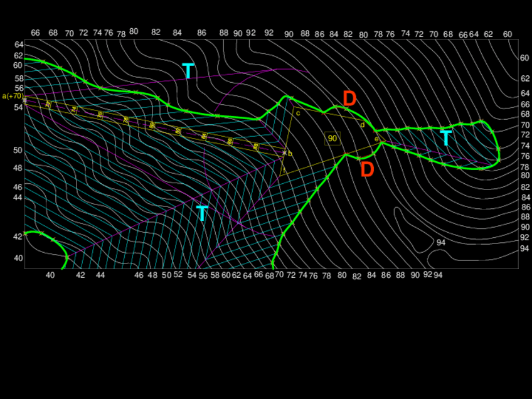
Task: Click the yellow point label d
Action: pos(362,125)
